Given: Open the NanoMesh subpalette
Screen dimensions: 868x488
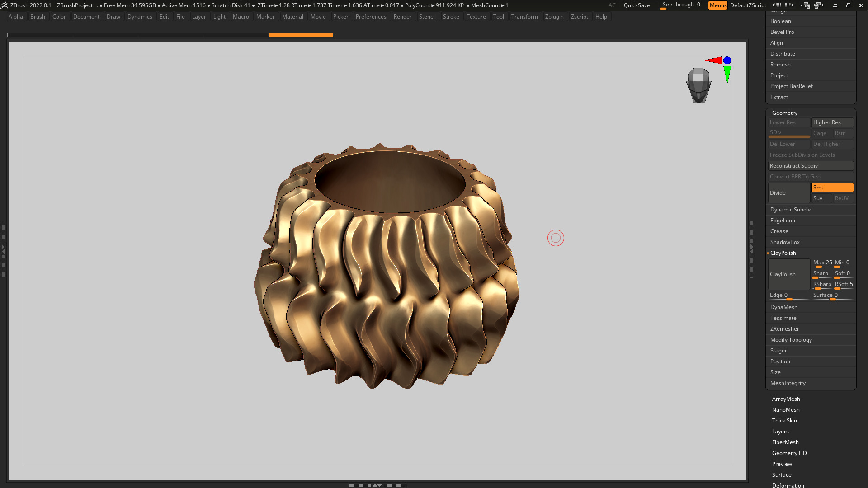Looking at the screenshot, I should (x=786, y=410).
